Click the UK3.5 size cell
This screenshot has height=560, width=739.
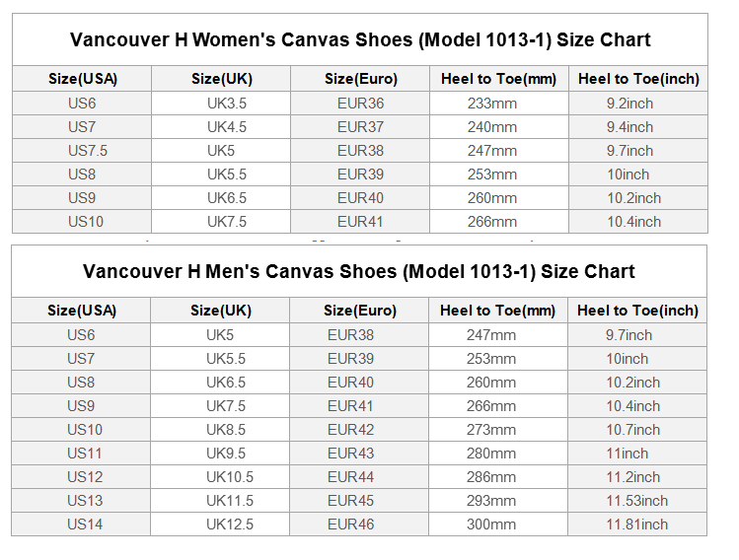coord(227,104)
